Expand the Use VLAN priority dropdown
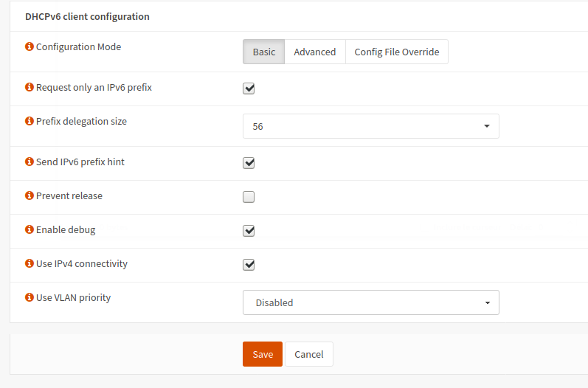Viewport: 588px width, 388px height. pos(370,302)
